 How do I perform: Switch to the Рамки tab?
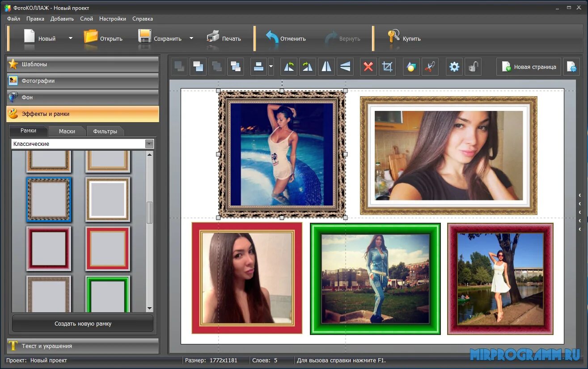point(28,131)
